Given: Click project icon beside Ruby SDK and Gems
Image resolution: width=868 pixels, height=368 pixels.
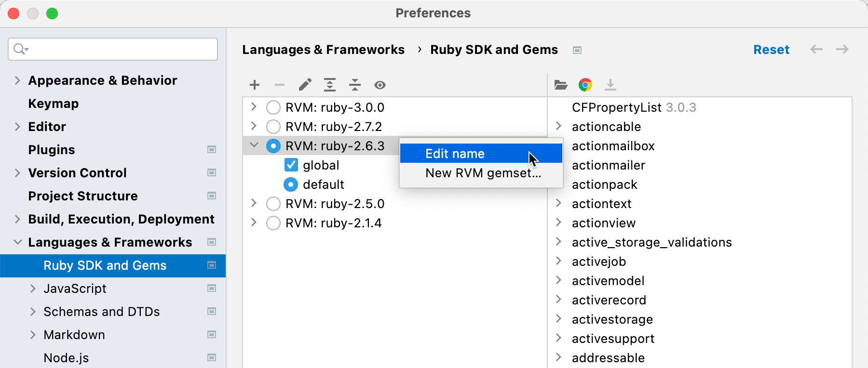Looking at the screenshot, I should (x=212, y=265).
